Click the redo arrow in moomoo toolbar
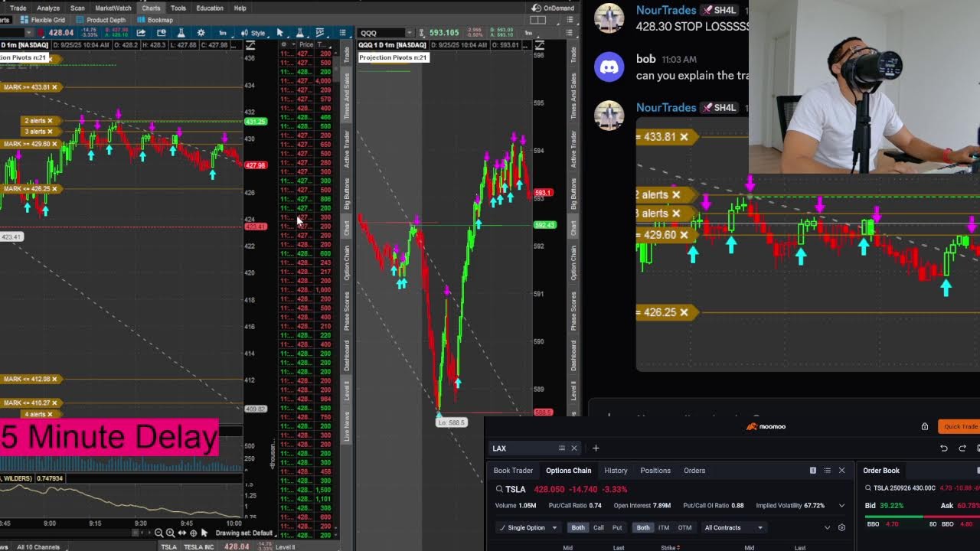The image size is (980, 551). pyautogui.click(x=962, y=448)
